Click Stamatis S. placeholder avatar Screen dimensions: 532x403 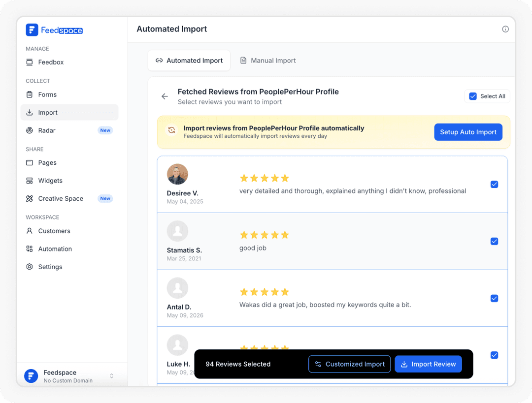177,231
